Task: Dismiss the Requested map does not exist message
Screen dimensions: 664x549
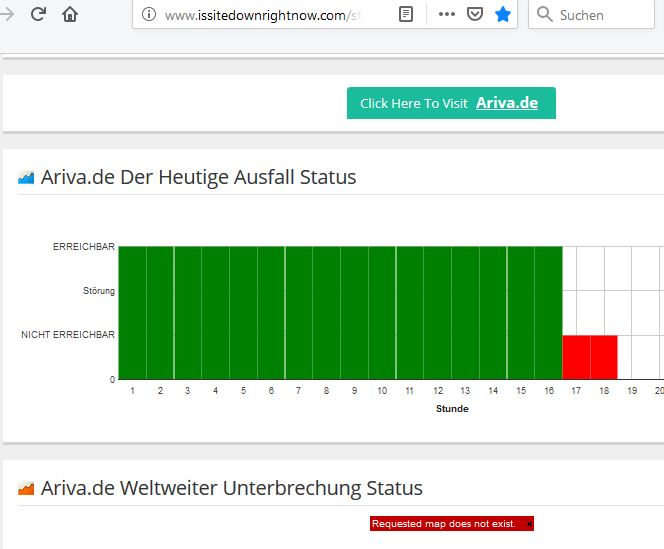Action: pyautogui.click(x=529, y=524)
